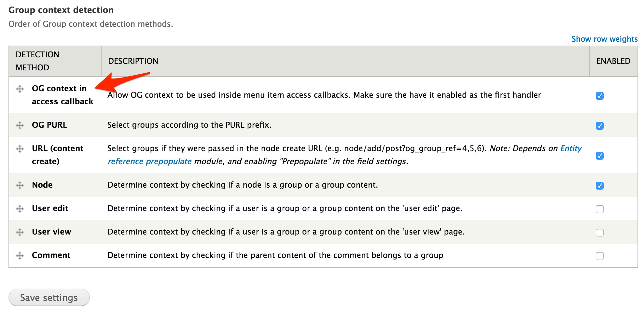Screen dimensions: 644x314
Task: Show row weights link
Action: click(604, 39)
